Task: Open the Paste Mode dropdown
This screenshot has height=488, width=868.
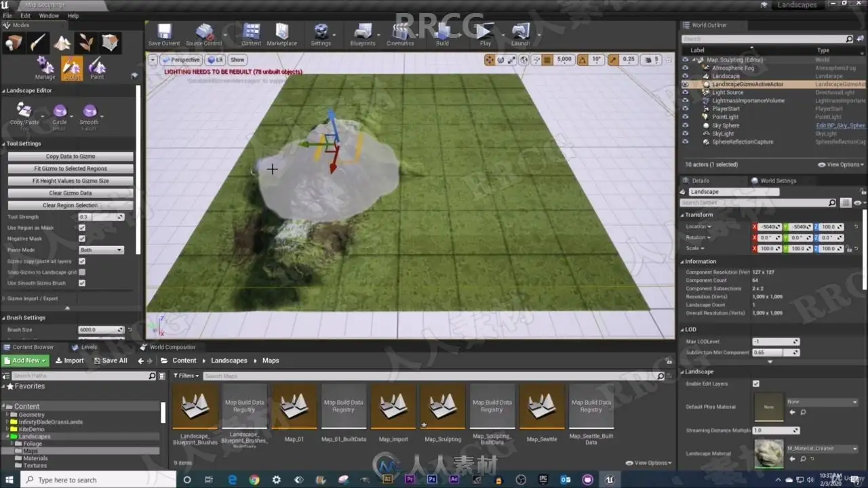Action: pos(101,250)
